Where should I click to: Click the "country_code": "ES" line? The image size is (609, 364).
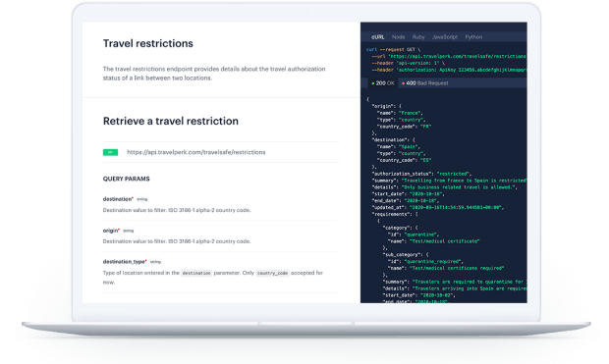[404, 160]
